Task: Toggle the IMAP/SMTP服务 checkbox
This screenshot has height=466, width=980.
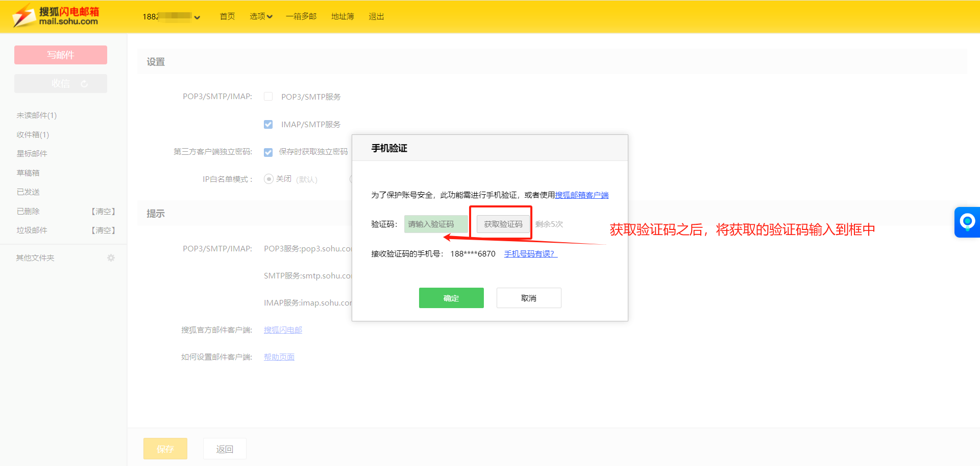Action: 268,124
